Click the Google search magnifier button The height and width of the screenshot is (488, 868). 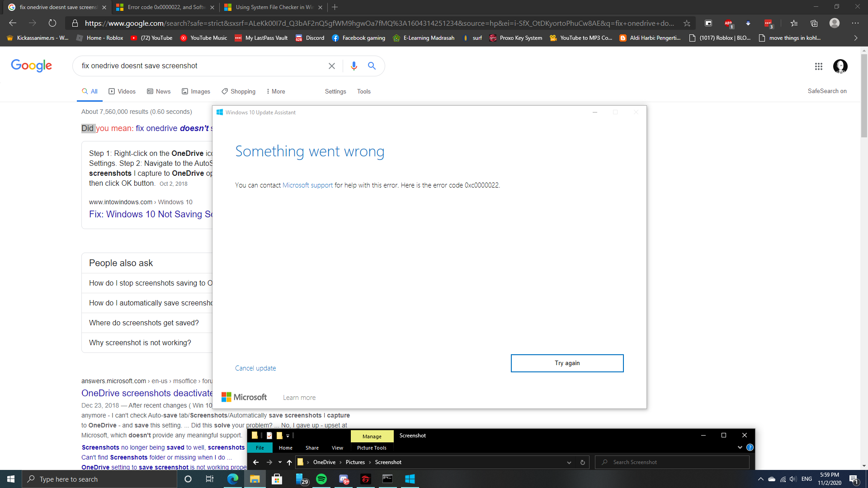[372, 66]
